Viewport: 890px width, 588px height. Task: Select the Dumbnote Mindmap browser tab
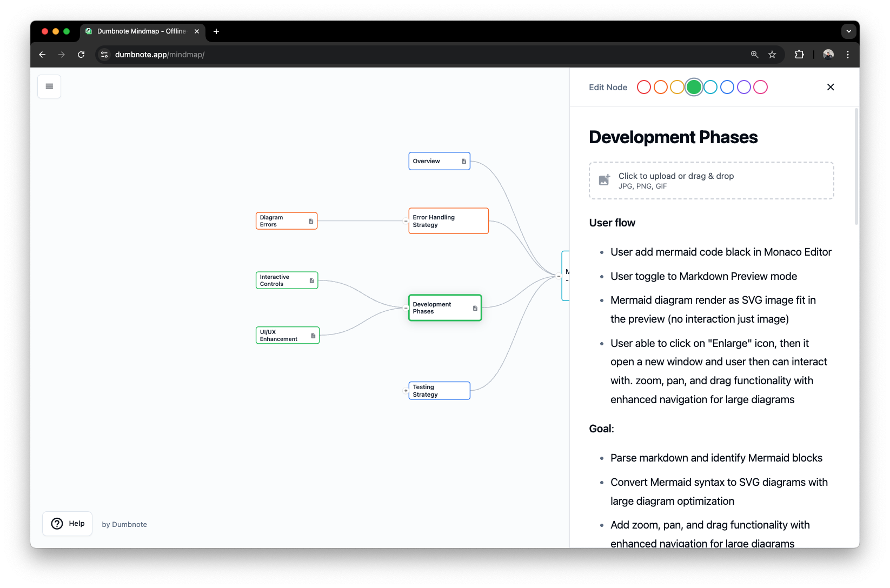point(140,31)
